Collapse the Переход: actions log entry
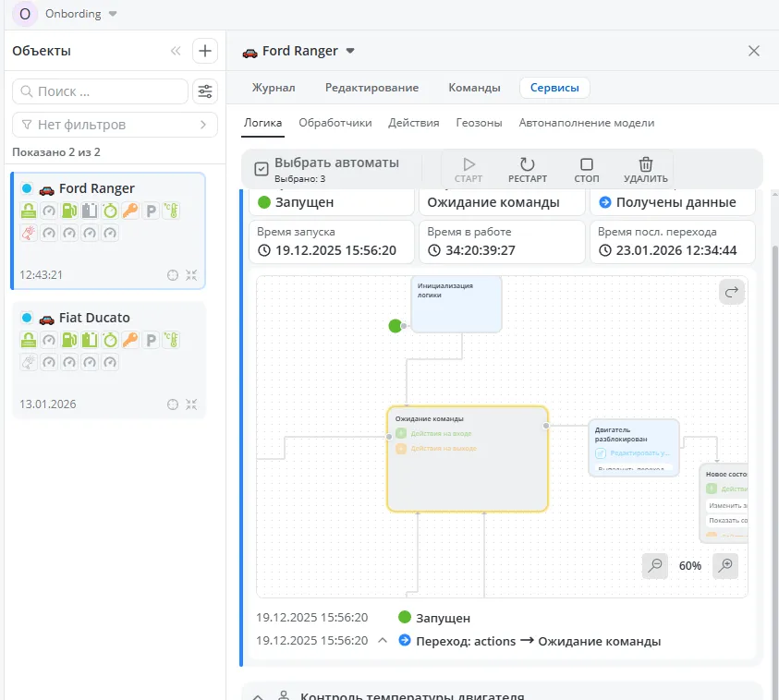The height and width of the screenshot is (700, 779). click(383, 641)
